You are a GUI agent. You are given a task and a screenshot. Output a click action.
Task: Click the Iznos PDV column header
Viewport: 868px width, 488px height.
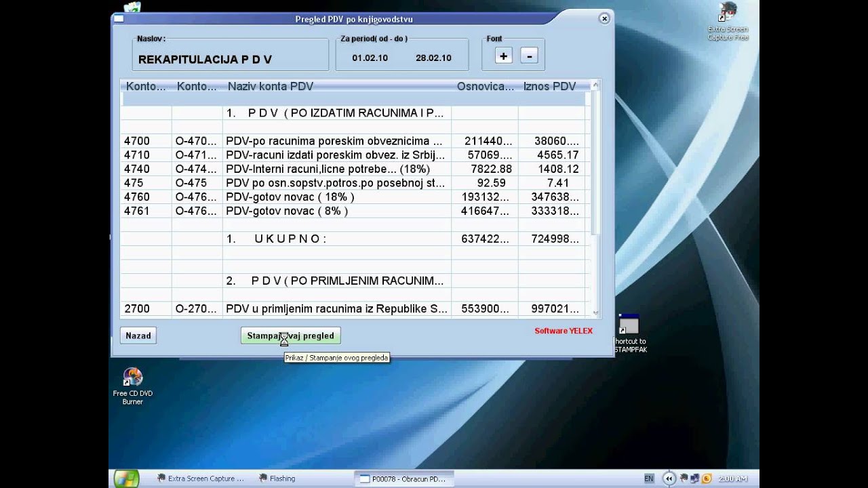coord(549,86)
